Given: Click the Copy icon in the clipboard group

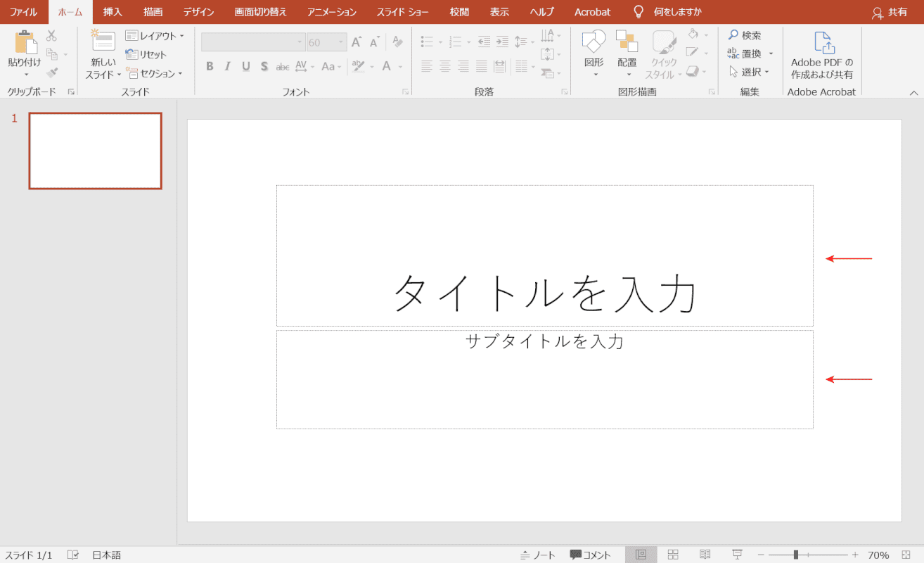Looking at the screenshot, I should point(51,54).
